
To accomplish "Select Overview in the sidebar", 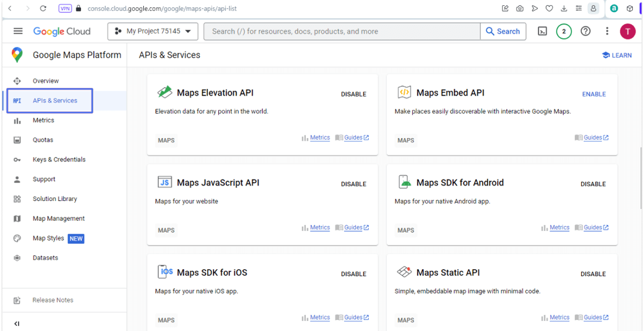I will [46, 81].
